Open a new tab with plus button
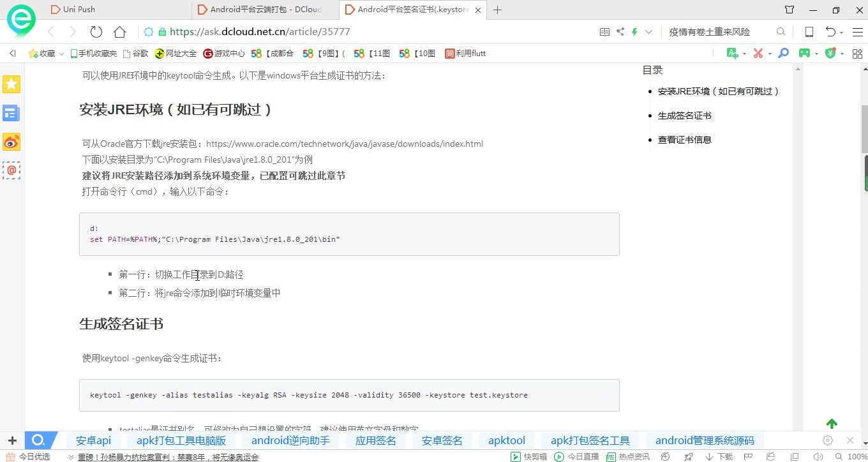Screen dimensions: 868x462 tap(498, 10)
